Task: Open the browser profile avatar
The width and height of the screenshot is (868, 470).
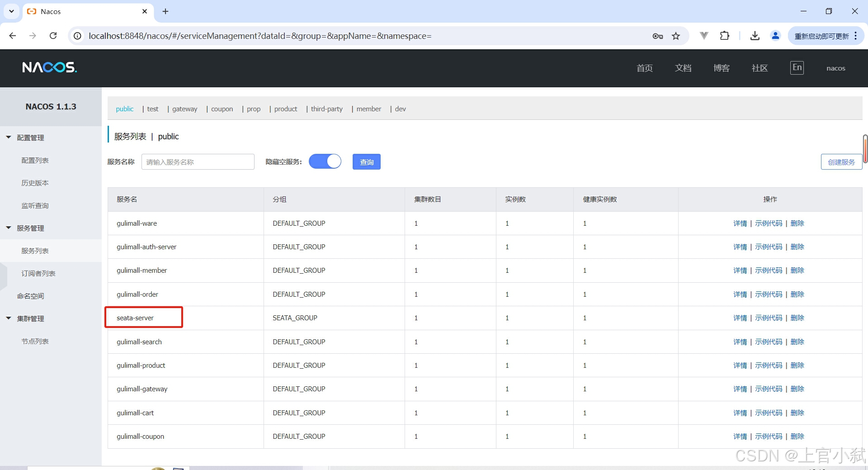Action: pos(775,36)
